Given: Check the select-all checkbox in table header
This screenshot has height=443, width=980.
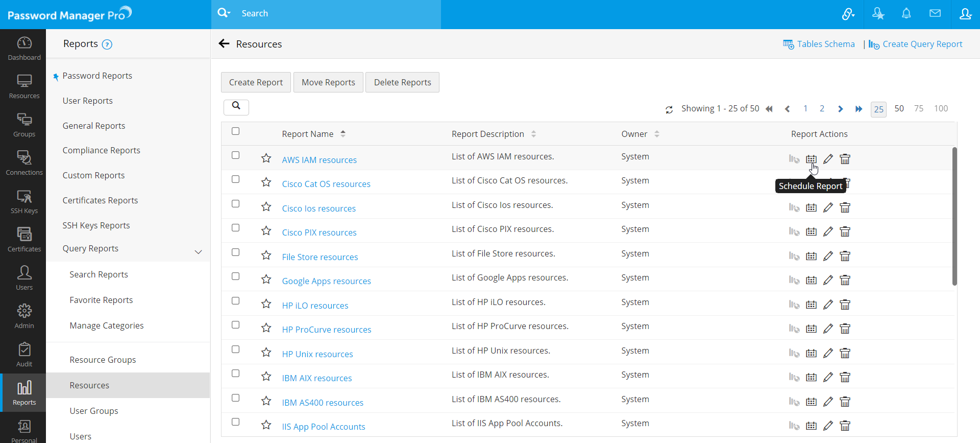Looking at the screenshot, I should 235,131.
